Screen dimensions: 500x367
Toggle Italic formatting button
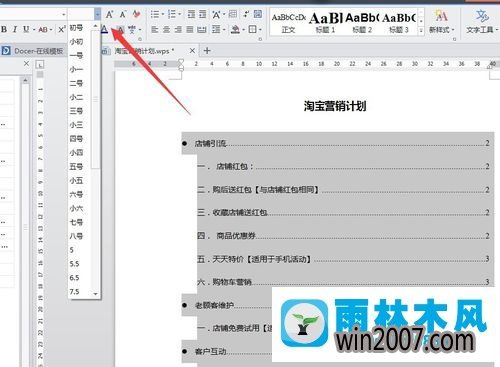tap(15, 29)
